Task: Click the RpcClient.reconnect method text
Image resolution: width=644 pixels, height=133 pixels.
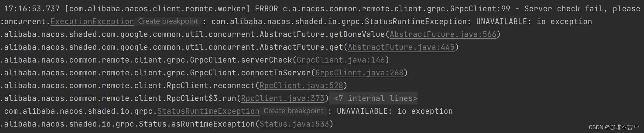Action: (x=211, y=86)
